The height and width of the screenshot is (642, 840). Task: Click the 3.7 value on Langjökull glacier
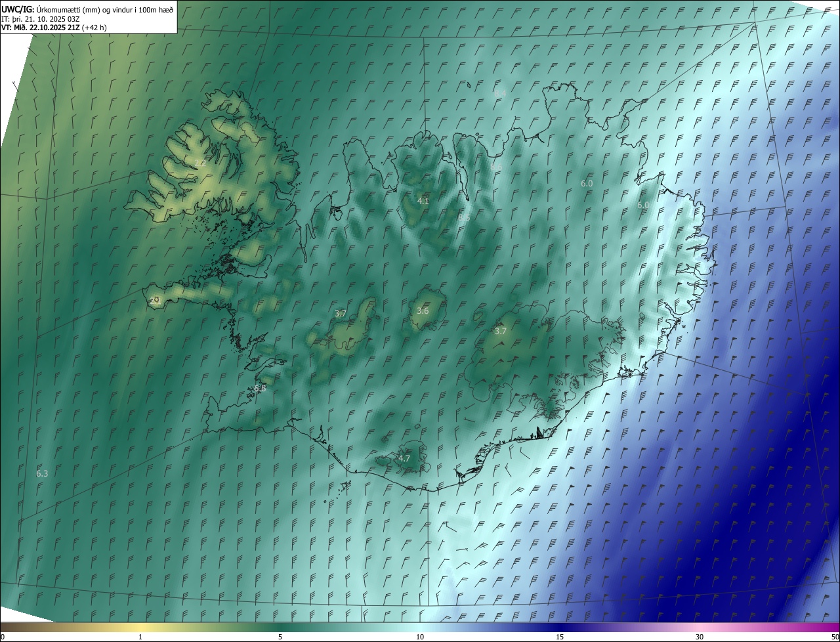pos(341,314)
